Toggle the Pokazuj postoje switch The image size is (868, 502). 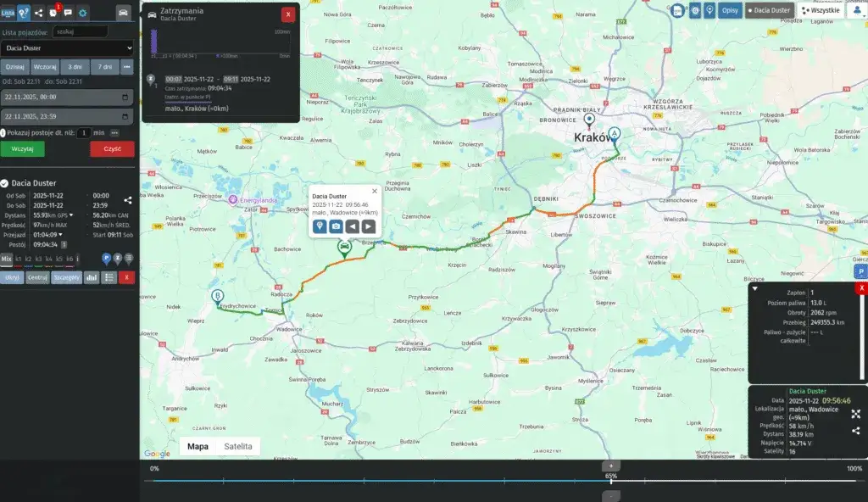point(3,133)
